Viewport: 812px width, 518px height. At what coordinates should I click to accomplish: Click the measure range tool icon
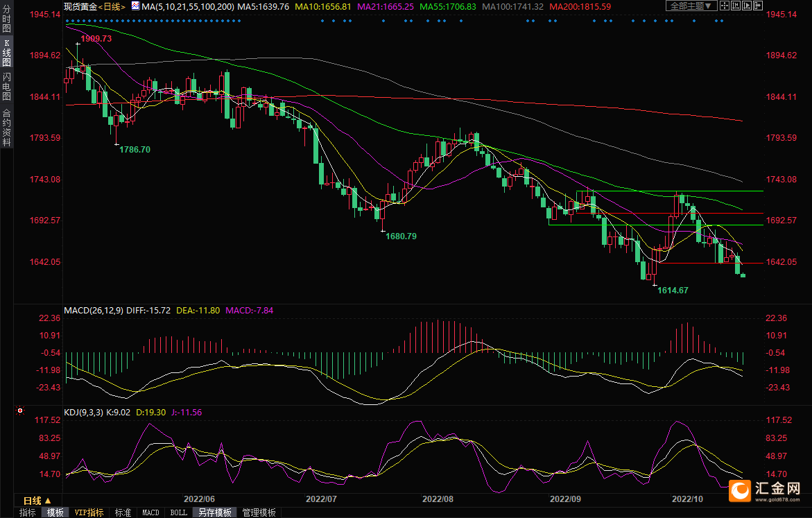coord(736,6)
